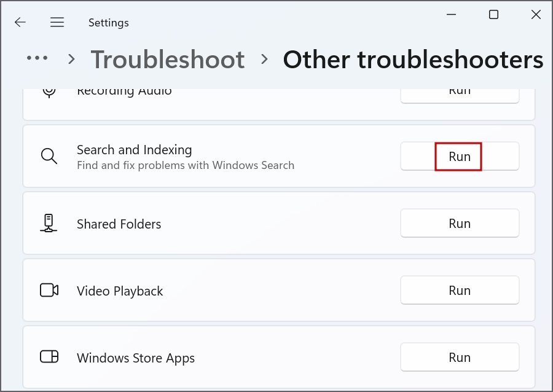Image resolution: width=553 pixels, height=392 pixels.
Task: Navigate to Troubleshoot breadcrumb
Action: pos(168,59)
